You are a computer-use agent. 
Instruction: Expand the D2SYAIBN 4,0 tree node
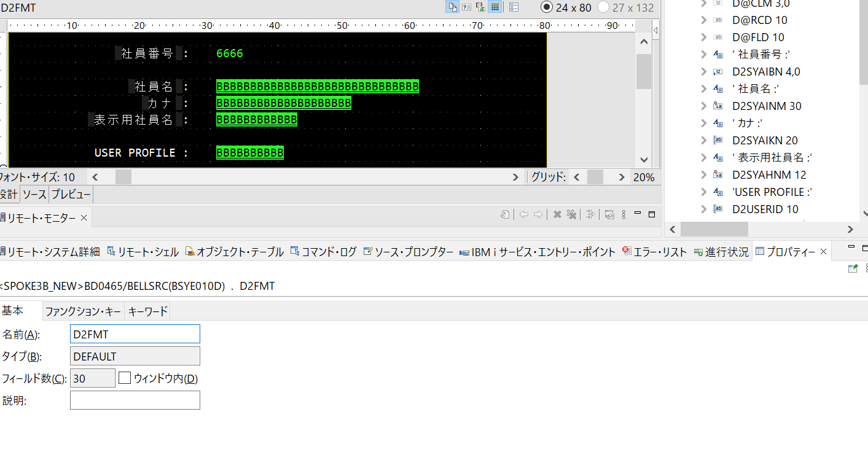click(x=704, y=72)
